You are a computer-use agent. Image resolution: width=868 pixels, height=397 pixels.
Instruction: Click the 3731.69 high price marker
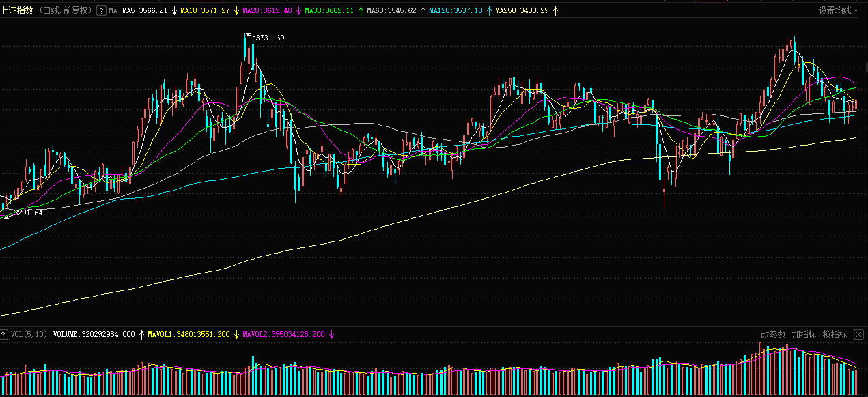pos(270,38)
